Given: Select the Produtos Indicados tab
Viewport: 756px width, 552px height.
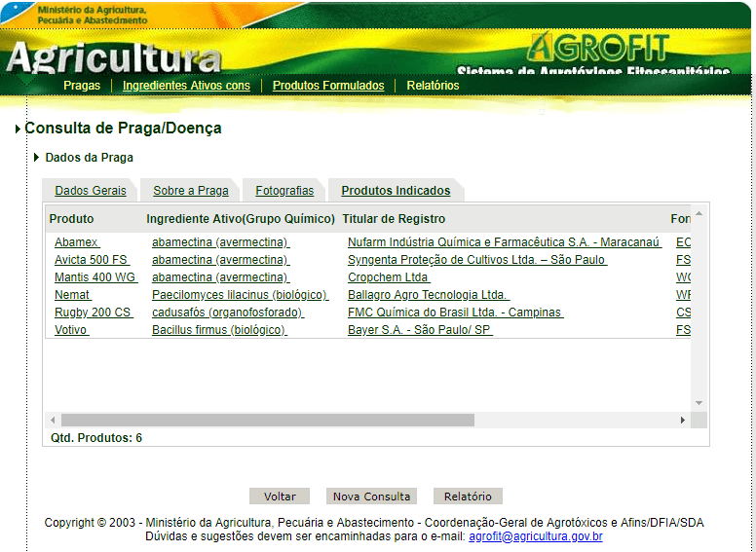Looking at the screenshot, I should coord(396,191).
